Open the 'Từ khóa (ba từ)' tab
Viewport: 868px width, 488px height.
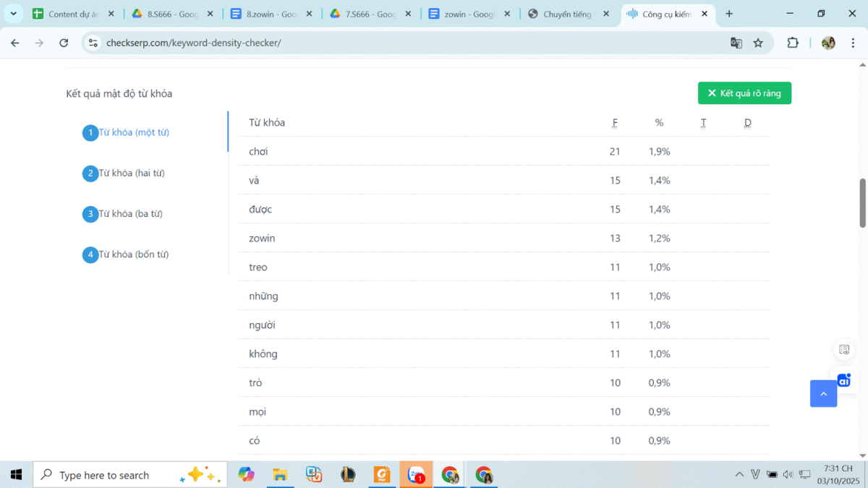coord(130,214)
